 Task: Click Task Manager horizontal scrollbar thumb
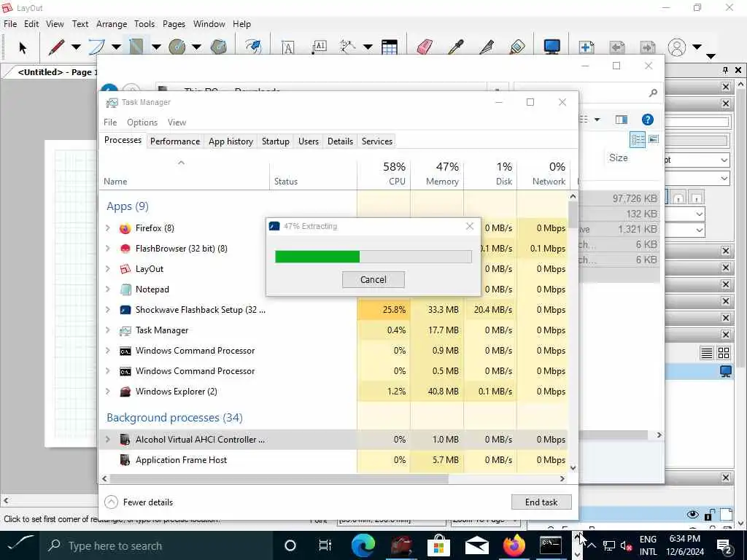point(279,478)
